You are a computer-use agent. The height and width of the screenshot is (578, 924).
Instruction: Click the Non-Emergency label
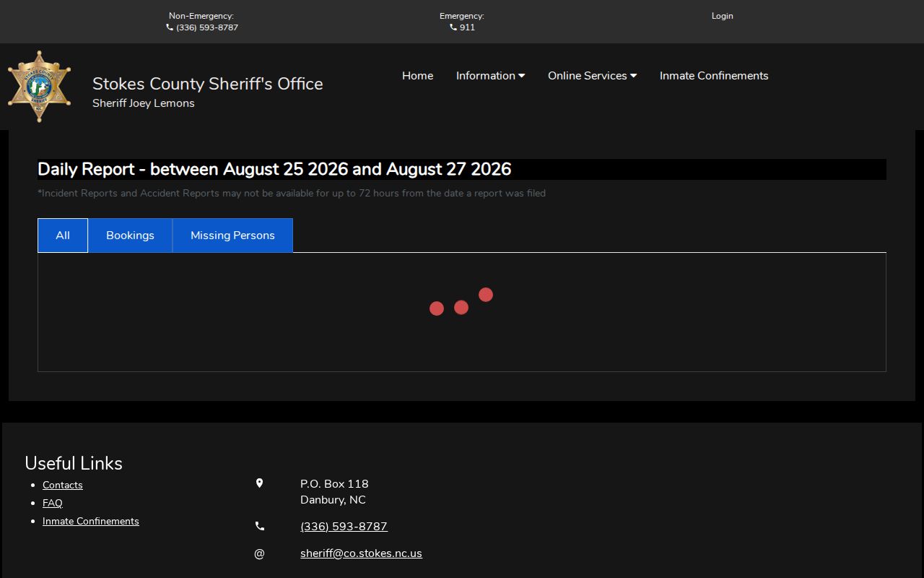tap(201, 16)
